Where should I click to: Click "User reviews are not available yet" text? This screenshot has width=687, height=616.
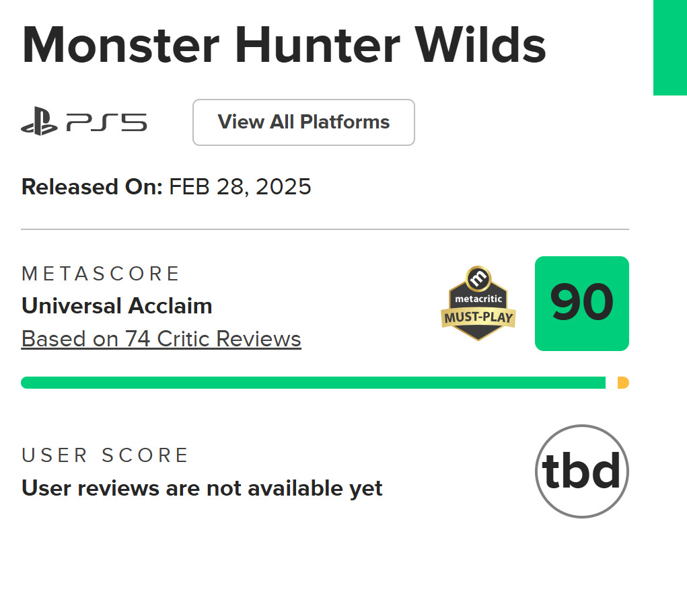click(202, 488)
